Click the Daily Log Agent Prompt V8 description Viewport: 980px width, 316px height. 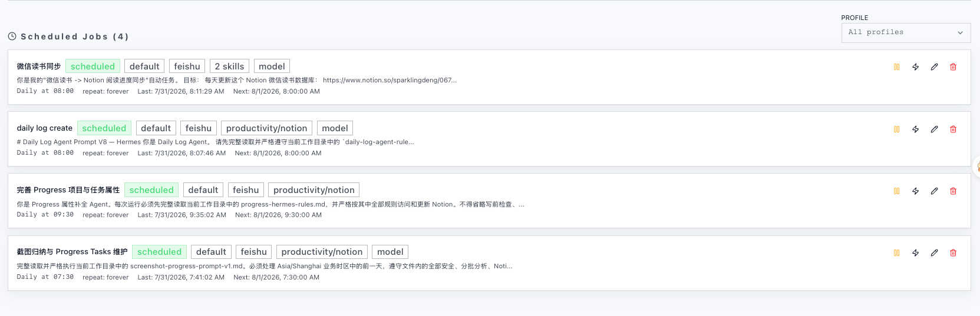(216, 142)
